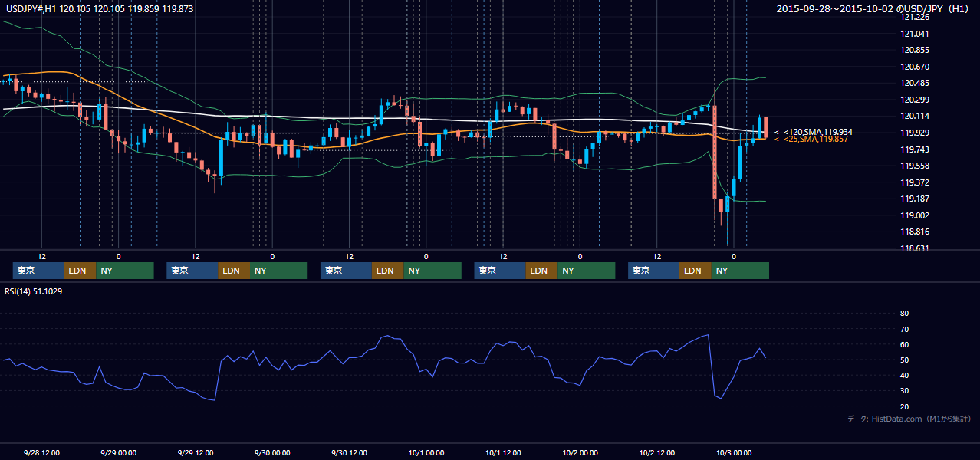Click the 10/2 12:00 date marker
The height and width of the screenshot is (460, 980).
point(656,452)
